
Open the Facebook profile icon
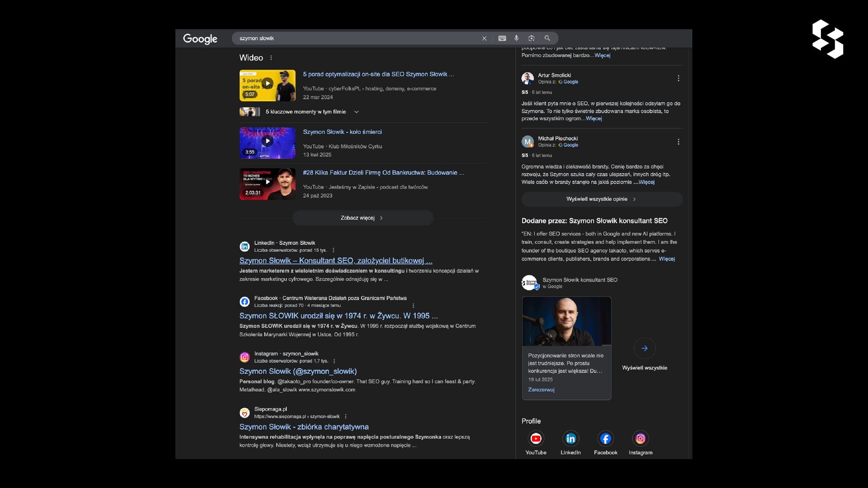coord(605,438)
